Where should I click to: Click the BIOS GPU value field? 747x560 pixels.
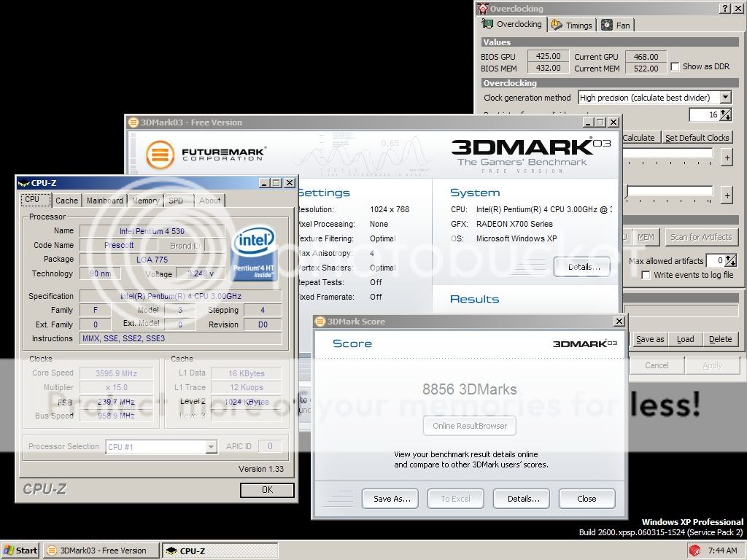tap(547, 56)
